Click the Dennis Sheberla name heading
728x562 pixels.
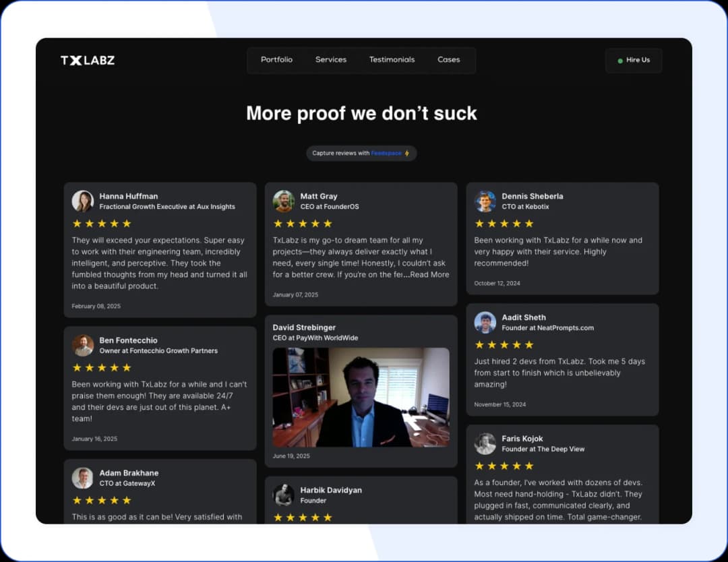[532, 197]
